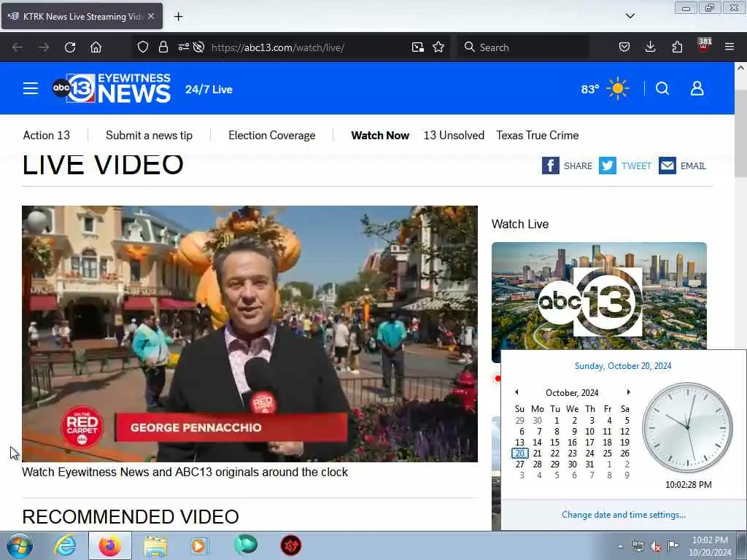
Task: Click the taskbar clock showing 10:02 PM
Action: tap(710, 546)
